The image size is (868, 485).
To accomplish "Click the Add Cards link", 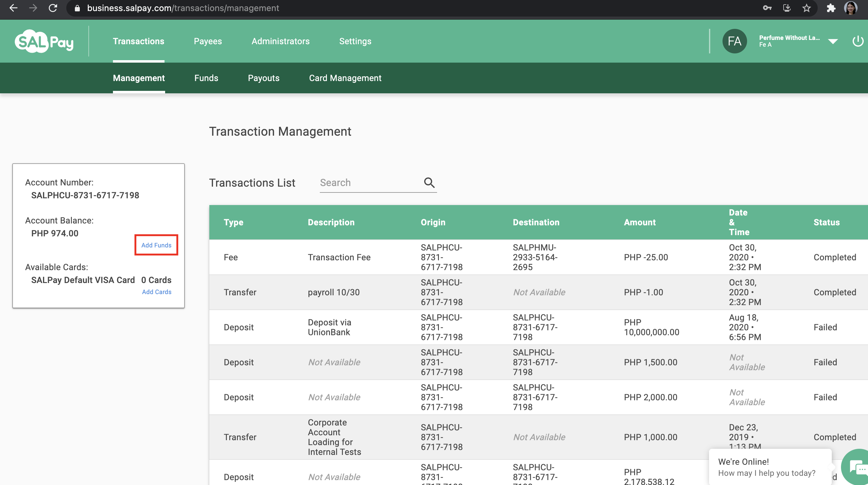I will (156, 292).
